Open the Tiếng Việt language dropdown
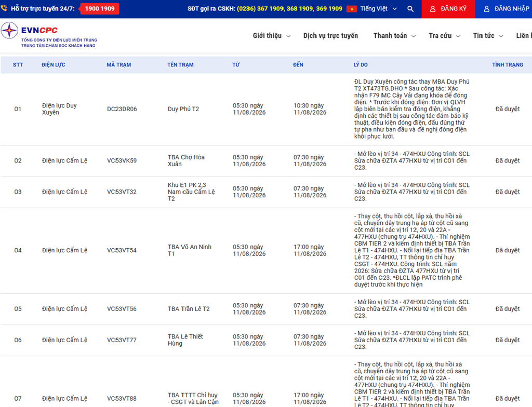This screenshot has width=532, height=407. (x=378, y=9)
